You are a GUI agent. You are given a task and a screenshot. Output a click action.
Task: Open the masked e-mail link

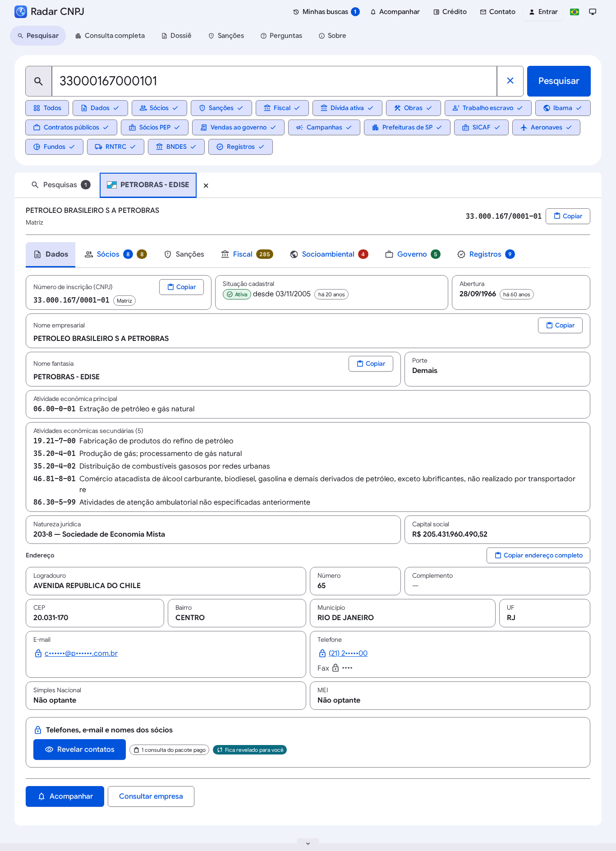[x=81, y=653]
